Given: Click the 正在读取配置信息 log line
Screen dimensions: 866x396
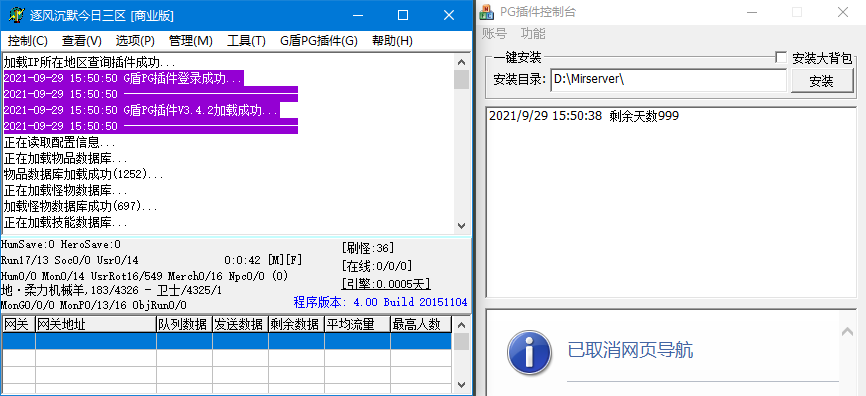Looking at the screenshot, I should (60, 142).
